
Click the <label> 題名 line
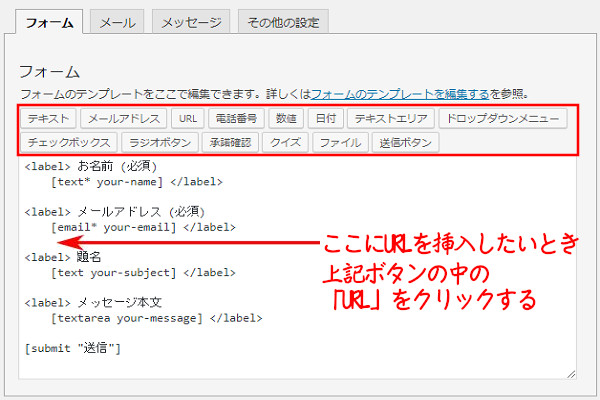[63, 257]
